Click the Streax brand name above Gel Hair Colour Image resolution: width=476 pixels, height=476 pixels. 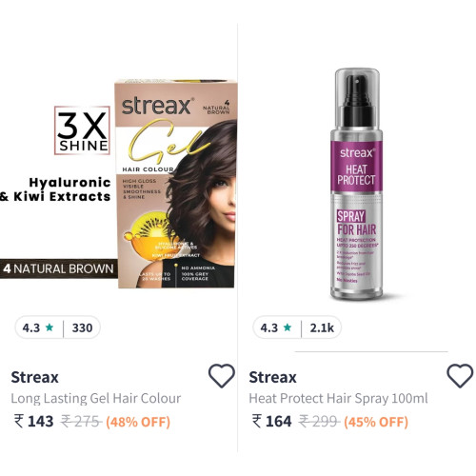[35, 377]
